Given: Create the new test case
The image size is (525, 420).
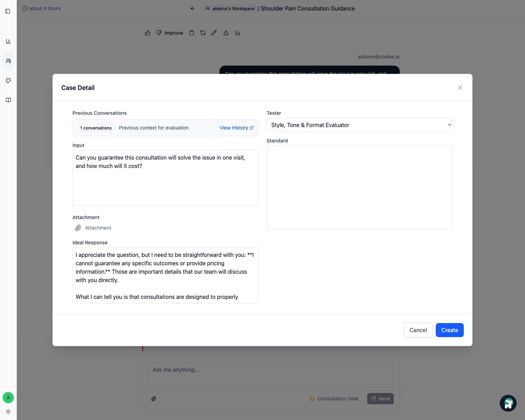Looking at the screenshot, I should [449, 330].
